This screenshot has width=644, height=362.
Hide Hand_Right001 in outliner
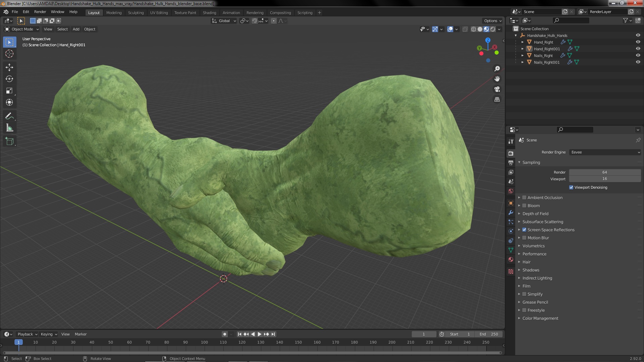(638, 49)
